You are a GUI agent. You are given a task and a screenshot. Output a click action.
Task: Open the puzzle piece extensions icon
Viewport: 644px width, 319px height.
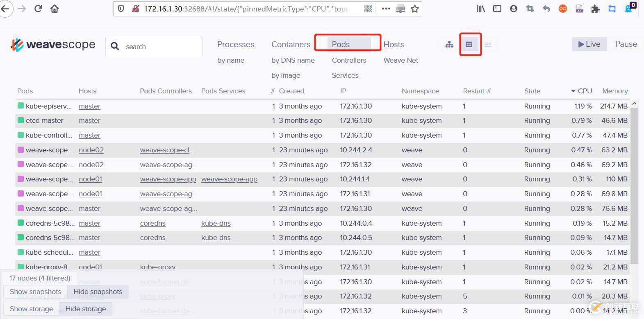(596, 9)
